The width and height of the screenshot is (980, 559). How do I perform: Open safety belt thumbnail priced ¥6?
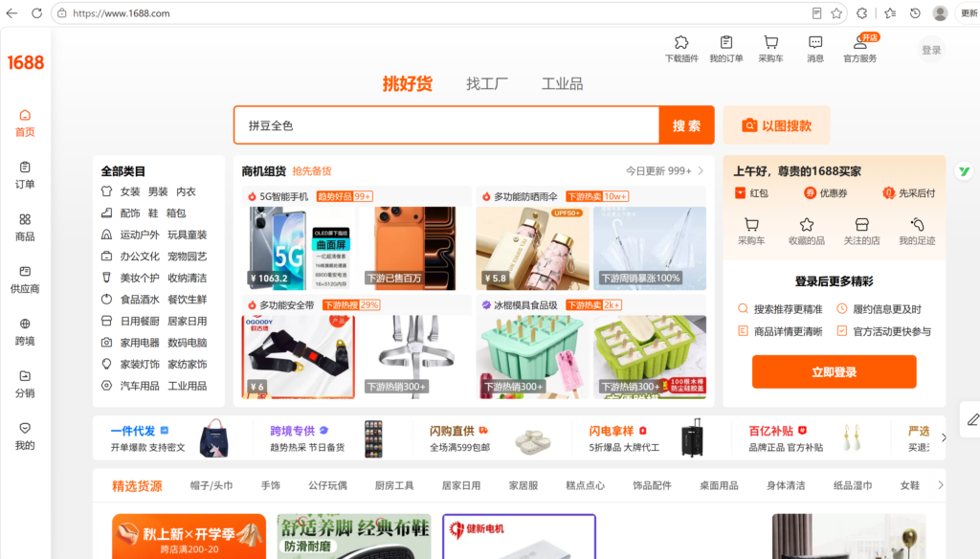click(299, 356)
